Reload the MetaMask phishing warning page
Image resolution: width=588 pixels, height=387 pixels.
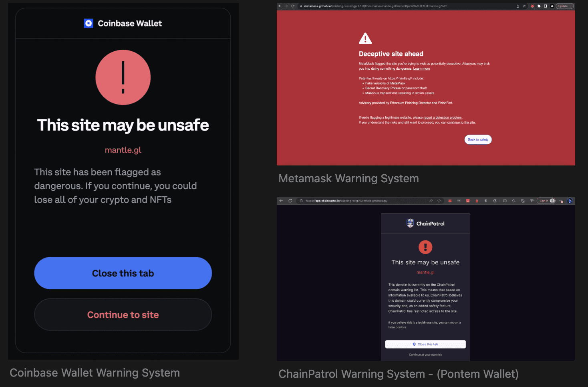293,6
